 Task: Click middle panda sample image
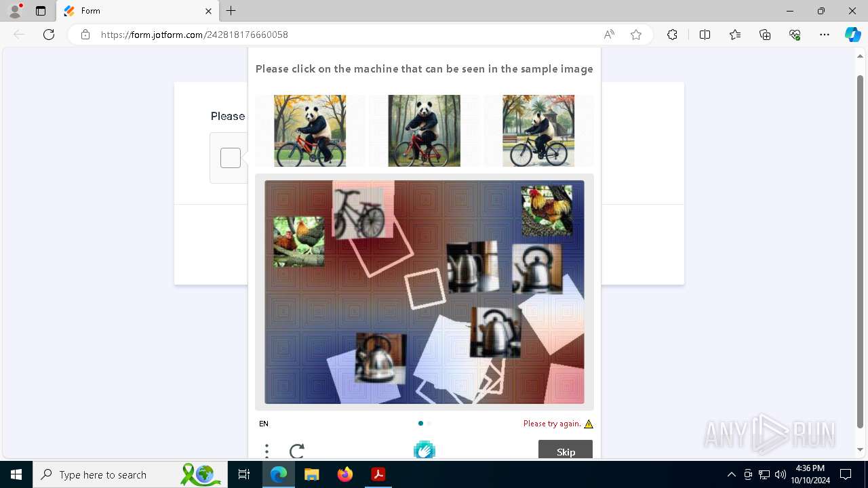point(424,131)
